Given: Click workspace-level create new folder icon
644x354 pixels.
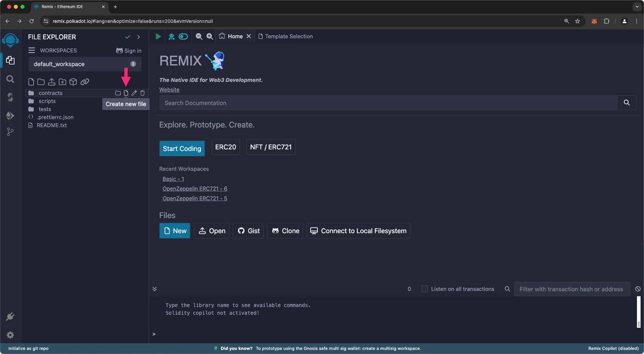Looking at the screenshot, I should pyautogui.click(x=41, y=82).
